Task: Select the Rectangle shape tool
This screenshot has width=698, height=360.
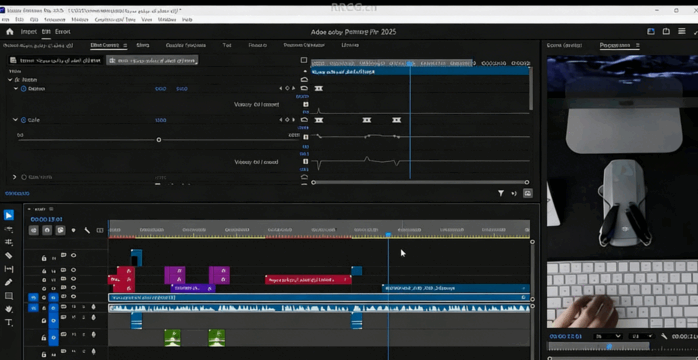Action: (8, 295)
